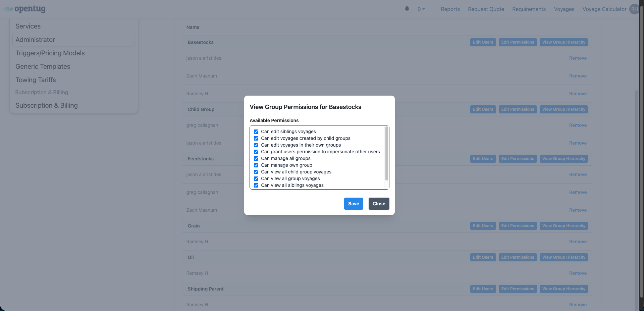Toggle 'Can manage all groups' permission

pos(256,158)
